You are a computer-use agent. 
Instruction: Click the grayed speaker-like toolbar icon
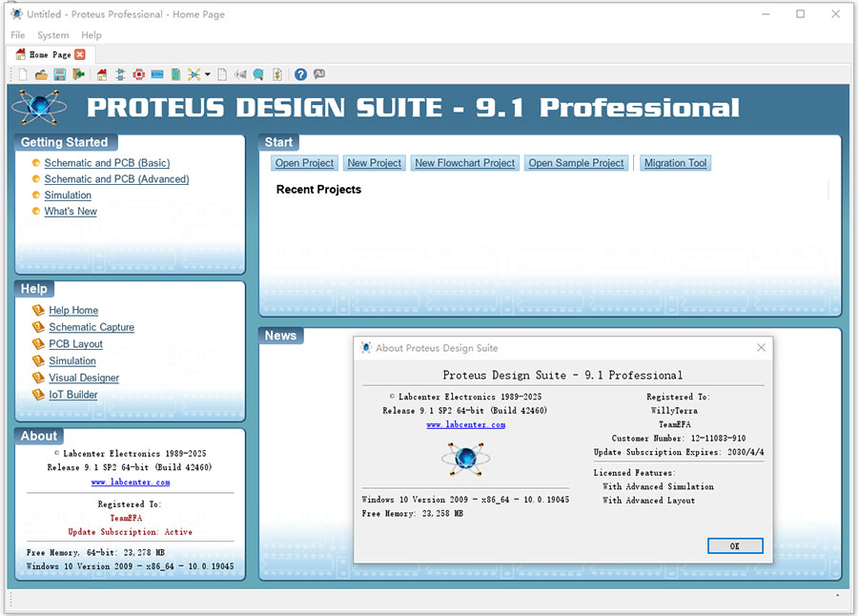[240, 74]
